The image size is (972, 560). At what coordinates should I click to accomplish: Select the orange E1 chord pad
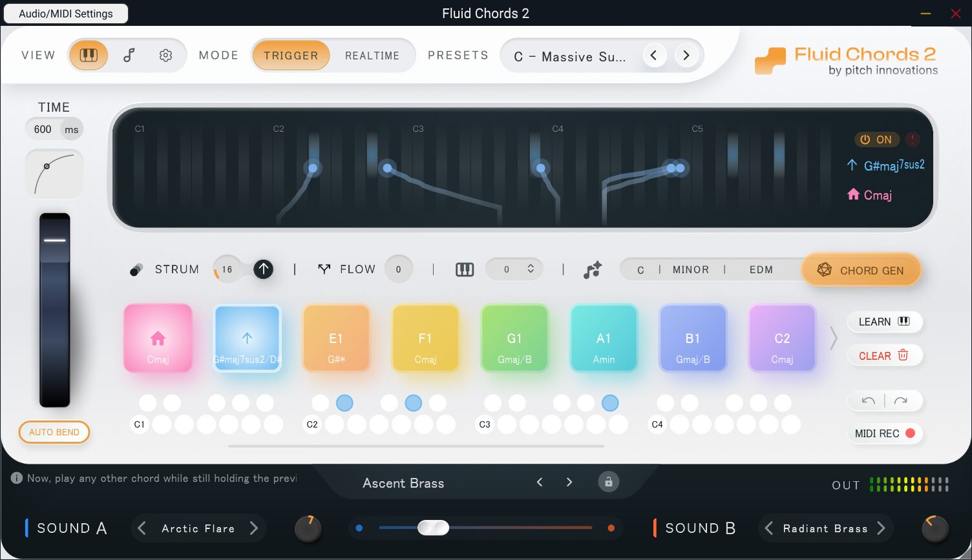(x=336, y=338)
